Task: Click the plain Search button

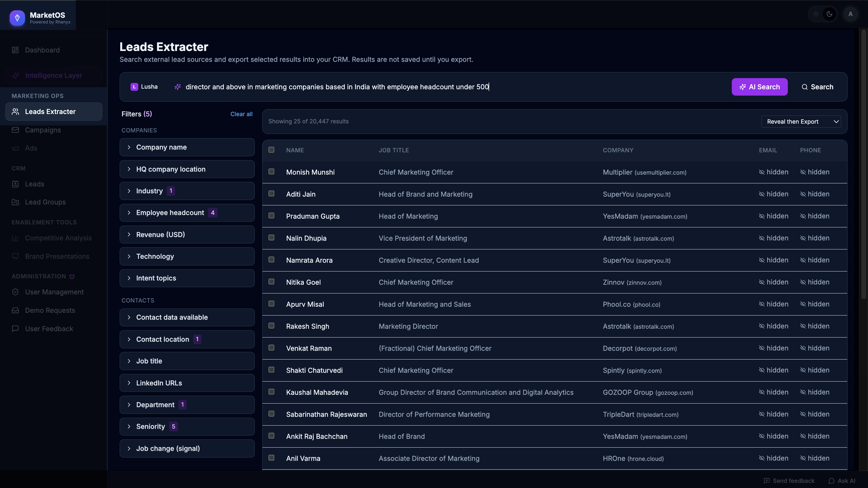Action: (817, 87)
